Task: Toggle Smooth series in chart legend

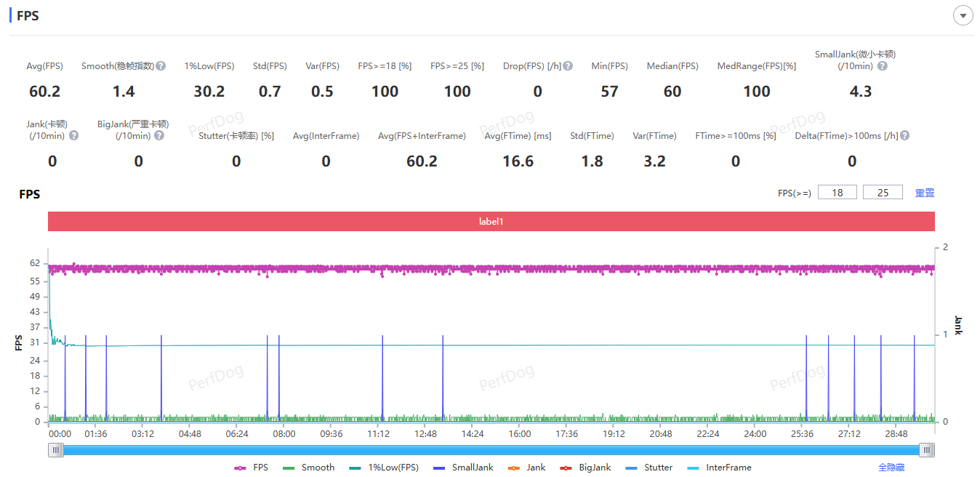Action: (x=309, y=468)
